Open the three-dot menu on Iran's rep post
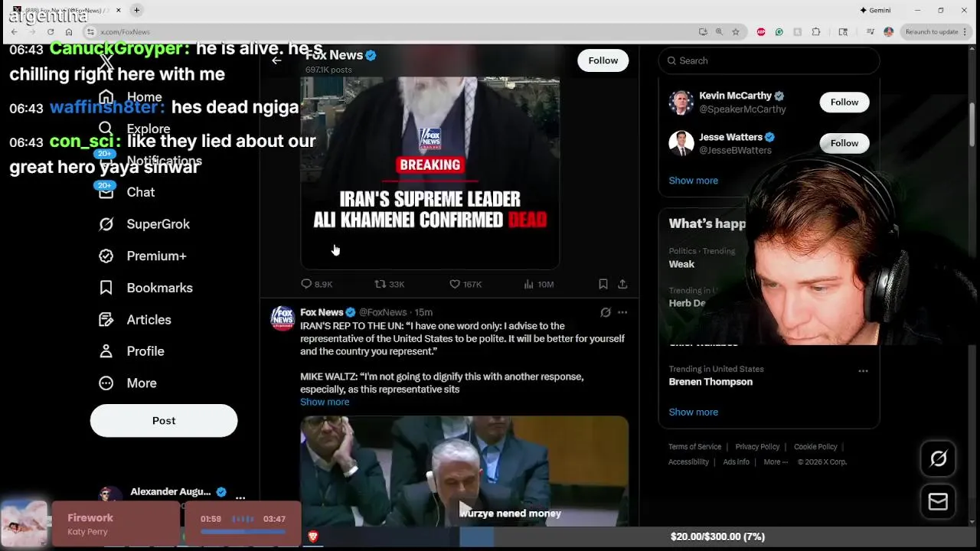 pyautogui.click(x=622, y=312)
